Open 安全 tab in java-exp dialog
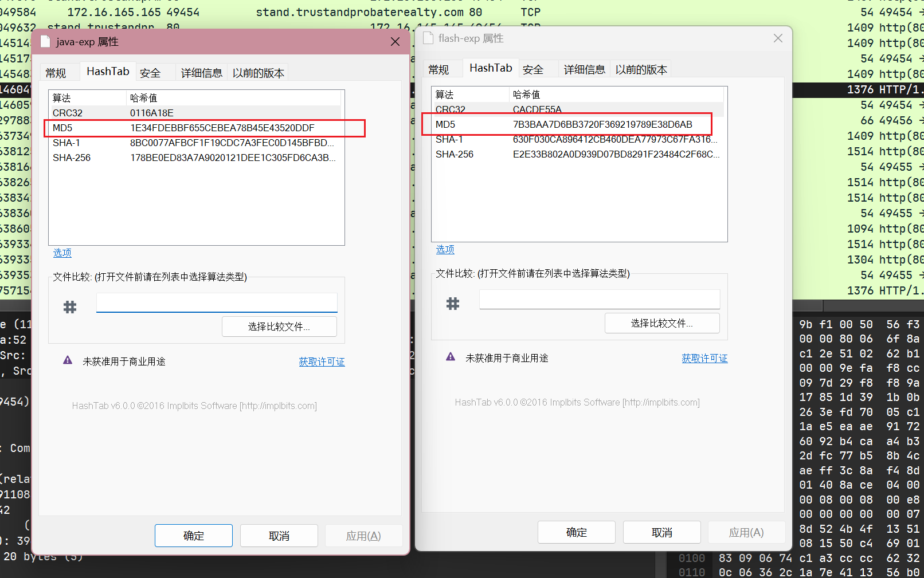The height and width of the screenshot is (578, 924). [150, 73]
